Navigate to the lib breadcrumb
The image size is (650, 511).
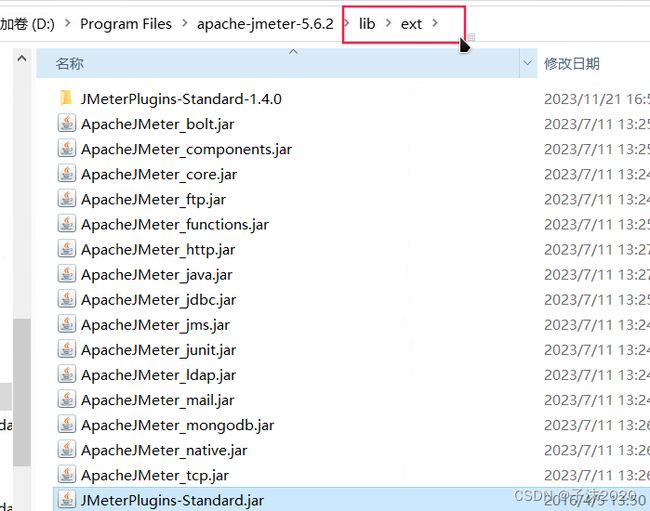tap(367, 24)
